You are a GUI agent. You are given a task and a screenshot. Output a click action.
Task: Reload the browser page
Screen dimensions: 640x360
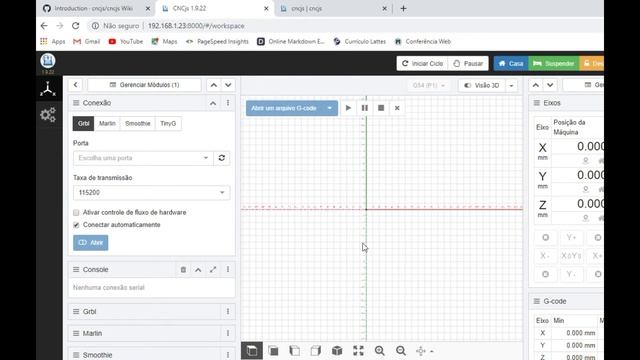point(76,26)
